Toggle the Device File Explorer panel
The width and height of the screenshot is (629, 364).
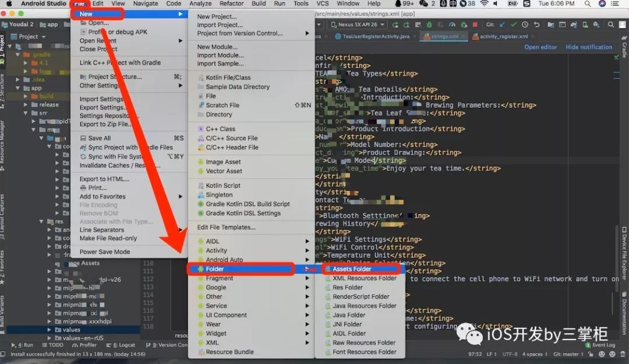(x=624, y=254)
